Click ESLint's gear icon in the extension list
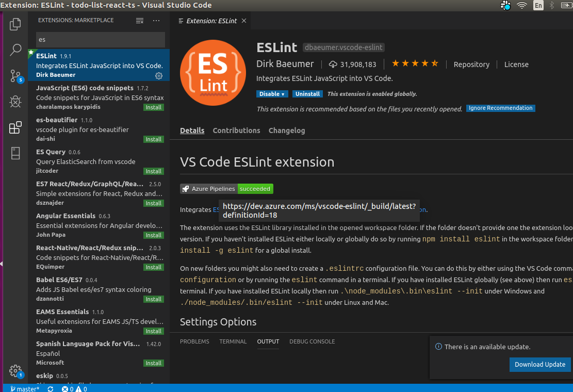This screenshot has height=392, width=573. pos(159,75)
